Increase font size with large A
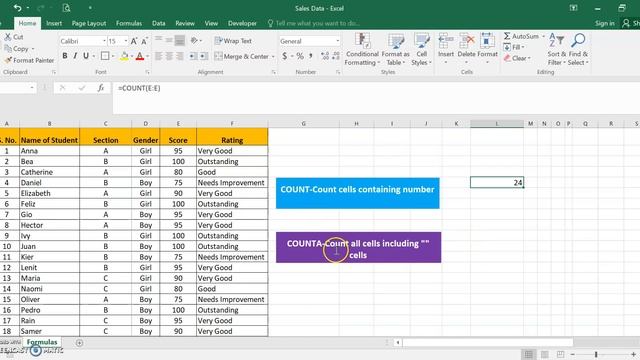The height and width of the screenshot is (360, 640). click(133, 41)
